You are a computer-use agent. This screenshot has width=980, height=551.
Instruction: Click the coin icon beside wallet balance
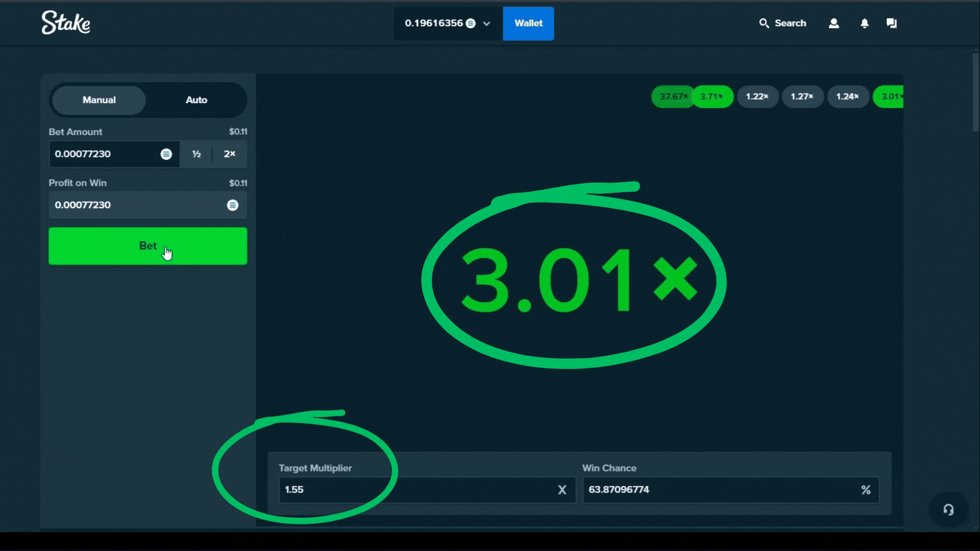pyautogui.click(x=471, y=23)
